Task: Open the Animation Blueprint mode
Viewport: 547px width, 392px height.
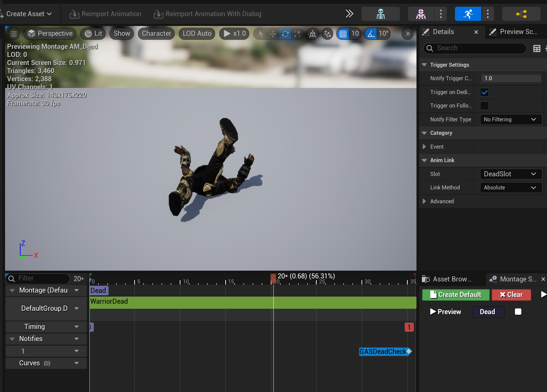Action: pyautogui.click(x=521, y=14)
